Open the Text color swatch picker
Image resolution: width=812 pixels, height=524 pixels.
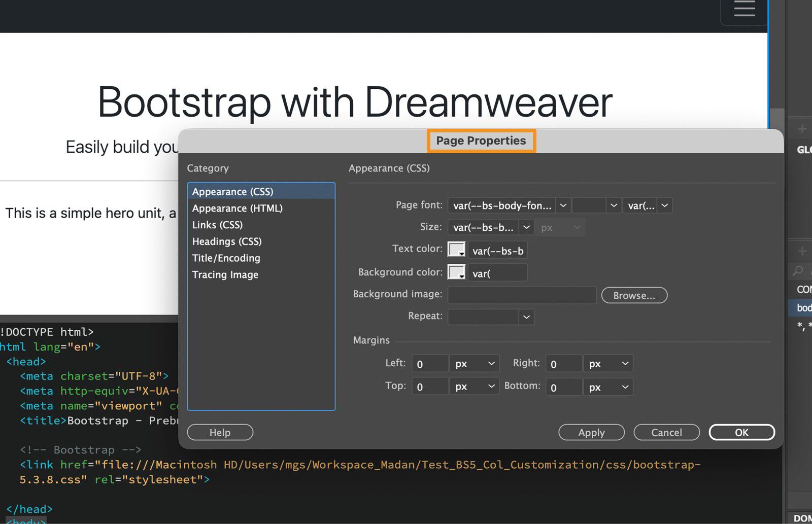tap(456, 250)
